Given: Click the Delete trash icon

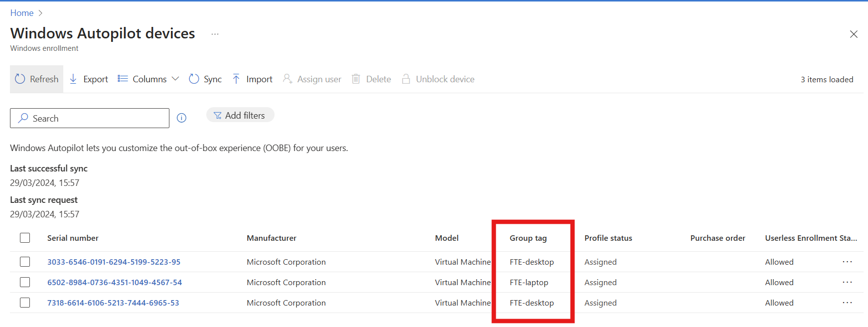Looking at the screenshot, I should pyautogui.click(x=356, y=79).
